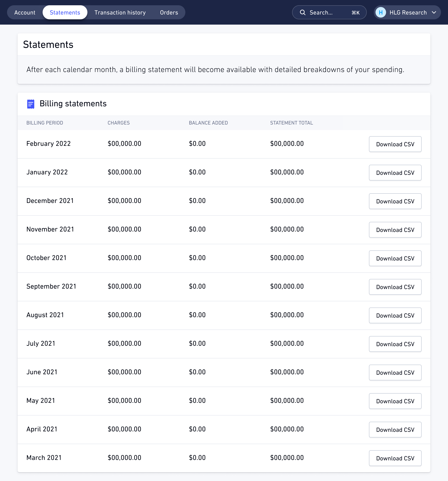This screenshot has width=448, height=481.
Task: Open the Orders tab
Action: coord(169,12)
